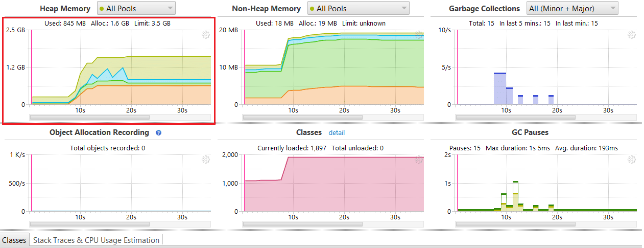Open settings gear on Non-Heap Memory chart
The image size is (644, 248).
click(419, 35)
